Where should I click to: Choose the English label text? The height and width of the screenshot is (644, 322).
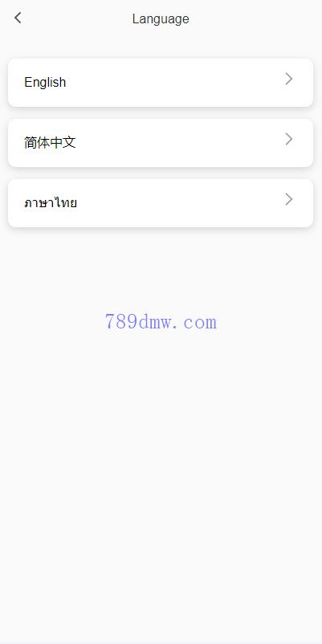[x=45, y=82]
